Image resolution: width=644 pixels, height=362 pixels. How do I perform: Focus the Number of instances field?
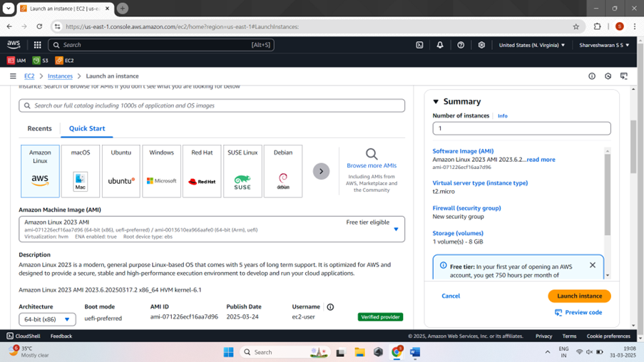(x=521, y=128)
